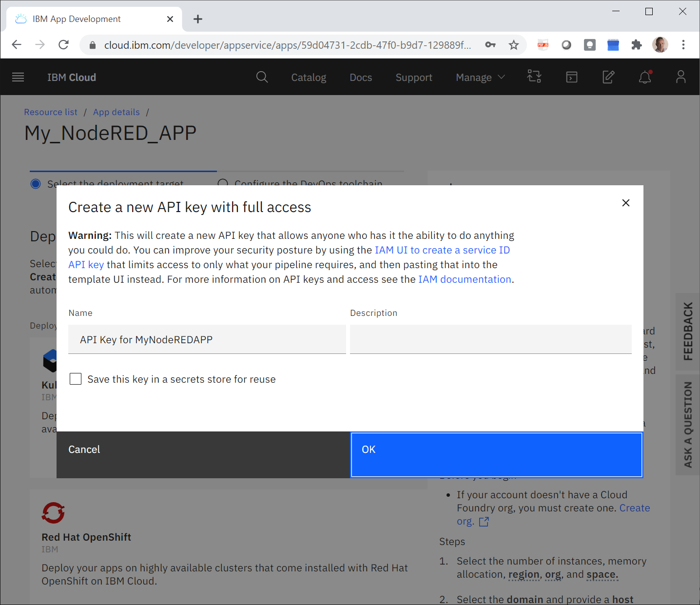Open the Chrome three-dot menu
The height and width of the screenshot is (605, 700).
(x=683, y=45)
